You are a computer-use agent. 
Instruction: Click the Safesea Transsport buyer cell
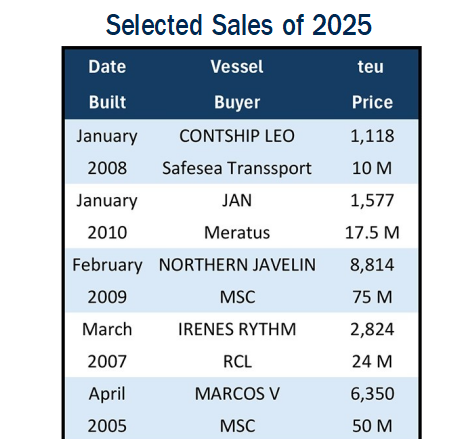237,168
